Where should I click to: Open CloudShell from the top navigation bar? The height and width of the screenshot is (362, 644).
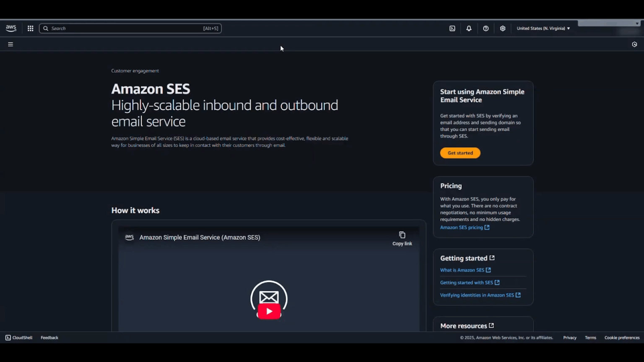click(x=452, y=28)
